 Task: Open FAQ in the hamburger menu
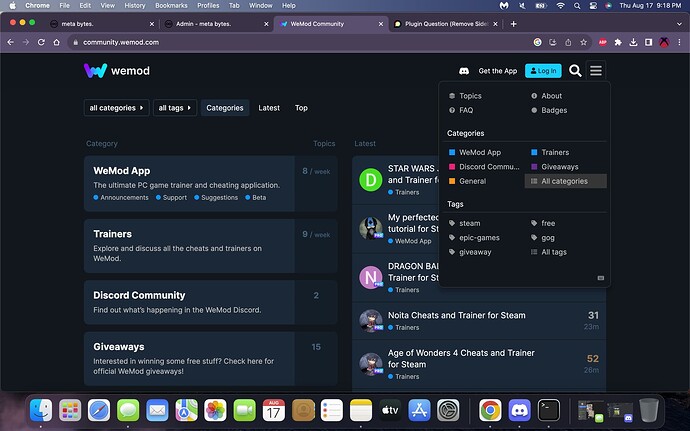(x=461, y=110)
